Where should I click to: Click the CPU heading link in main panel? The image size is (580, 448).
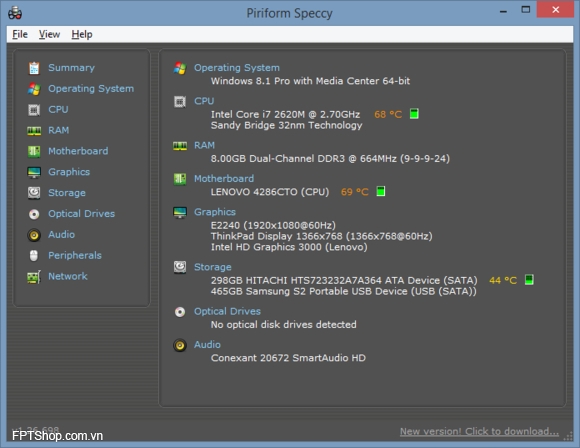(x=204, y=101)
